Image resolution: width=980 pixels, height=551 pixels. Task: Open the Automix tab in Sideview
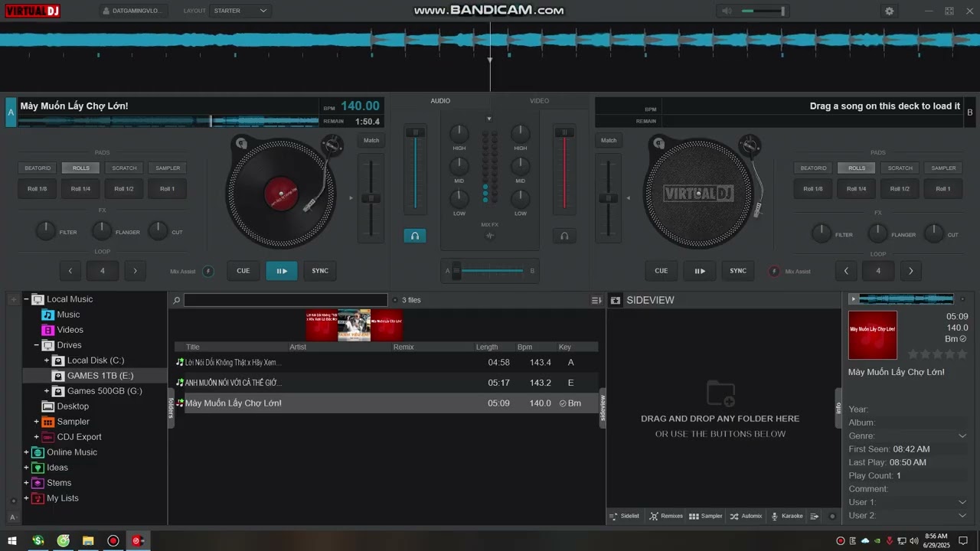(746, 517)
